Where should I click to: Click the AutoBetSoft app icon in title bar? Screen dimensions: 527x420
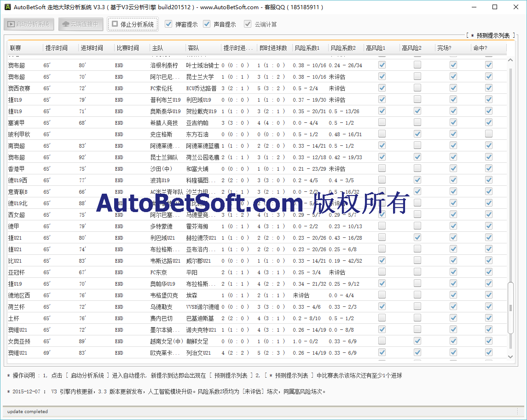click(x=7, y=7)
